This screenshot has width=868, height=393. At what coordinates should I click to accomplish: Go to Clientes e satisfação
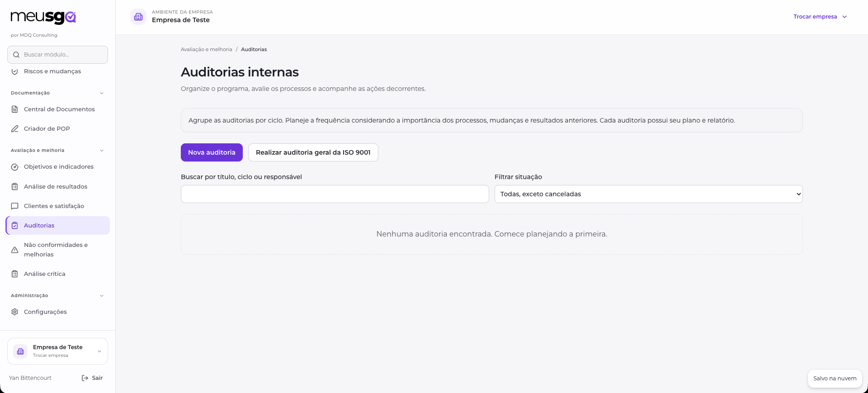57,206
